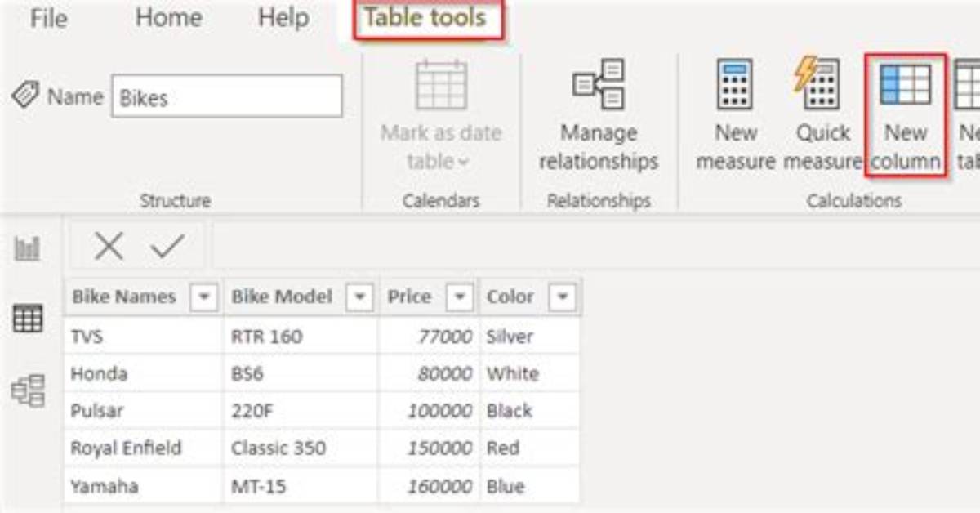Click the Silver color cell
Viewport: 980px width, 513px height.
pos(530,337)
